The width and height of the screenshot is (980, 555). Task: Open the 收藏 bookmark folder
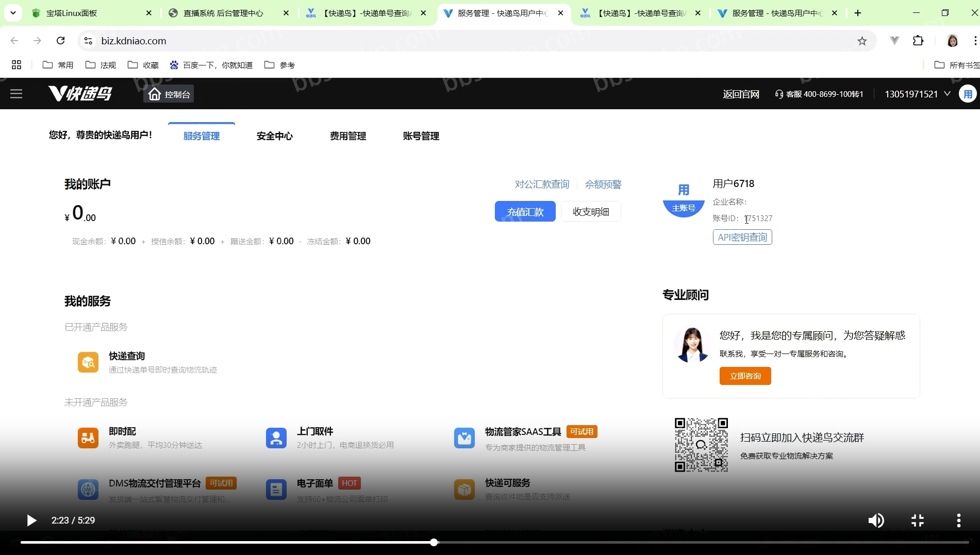143,65
